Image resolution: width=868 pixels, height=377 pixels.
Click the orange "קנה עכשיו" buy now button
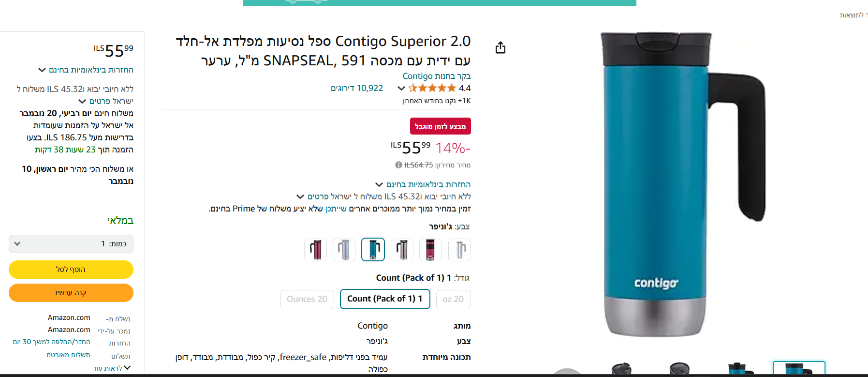[71, 293]
